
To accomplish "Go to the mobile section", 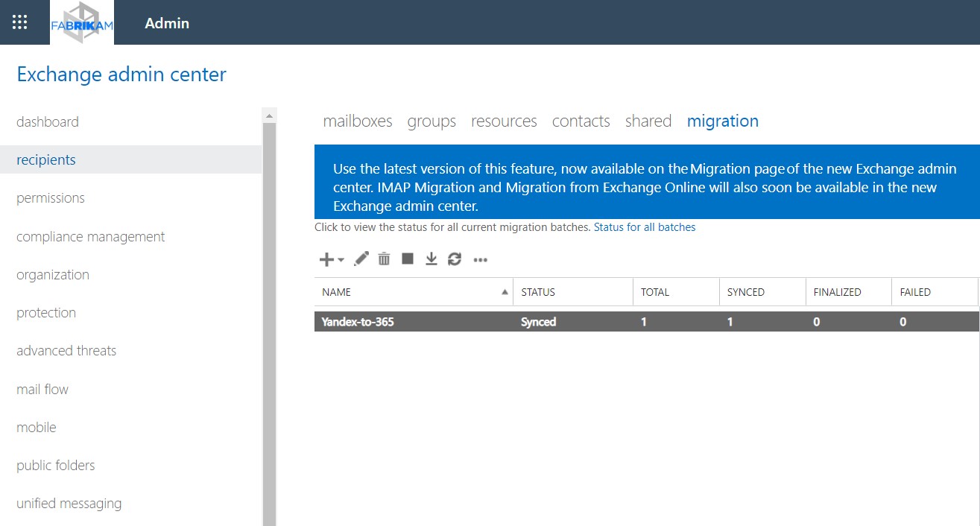I will point(37,427).
